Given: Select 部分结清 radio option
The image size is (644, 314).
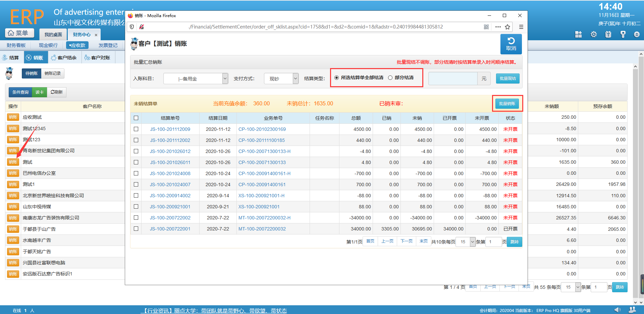Looking at the screenshot, I should click(x=390, y=78).
